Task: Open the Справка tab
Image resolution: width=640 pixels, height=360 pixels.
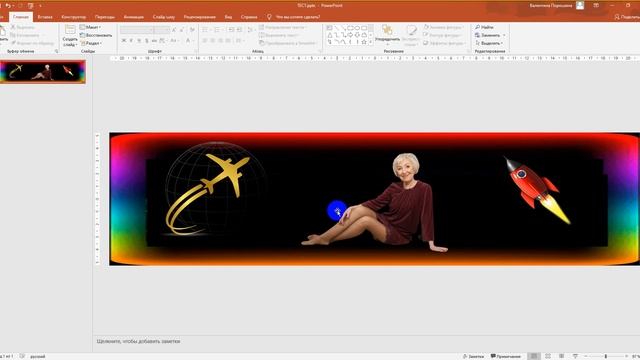Action: pos(249,17)
